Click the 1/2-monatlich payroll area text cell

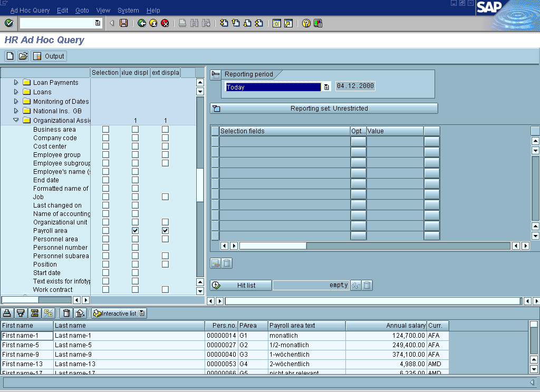click(x=306, y=345)
